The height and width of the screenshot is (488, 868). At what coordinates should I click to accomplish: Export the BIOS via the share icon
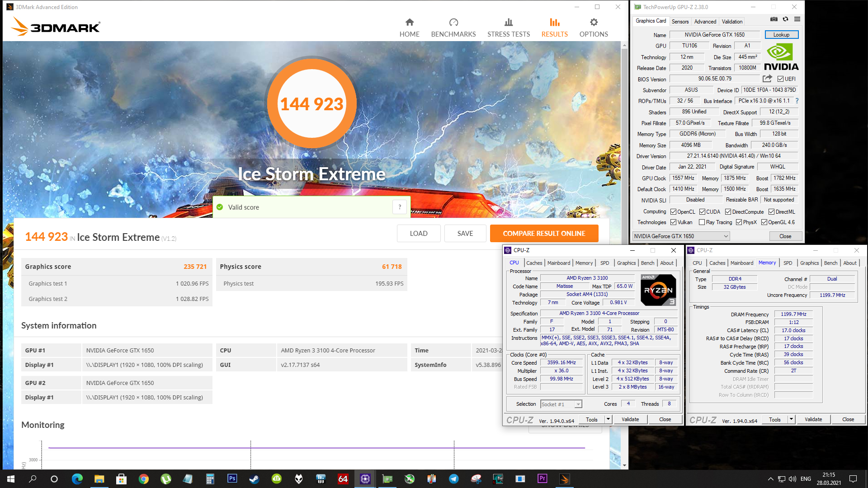tap(767, 79)
